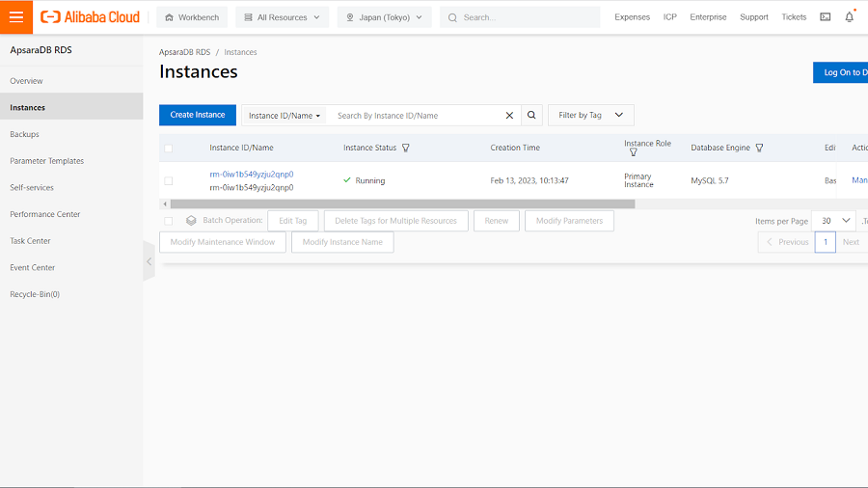This screenshot has width=868, height=488.
Task: Open the hamburger navigation menu
Action: (x=16, y=17)
